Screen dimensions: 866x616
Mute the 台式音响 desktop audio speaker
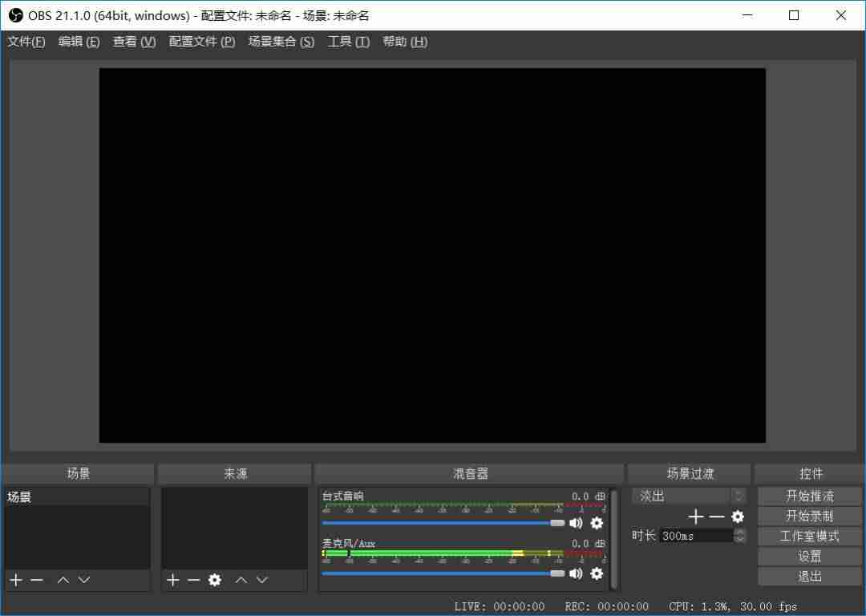[576, 523]
